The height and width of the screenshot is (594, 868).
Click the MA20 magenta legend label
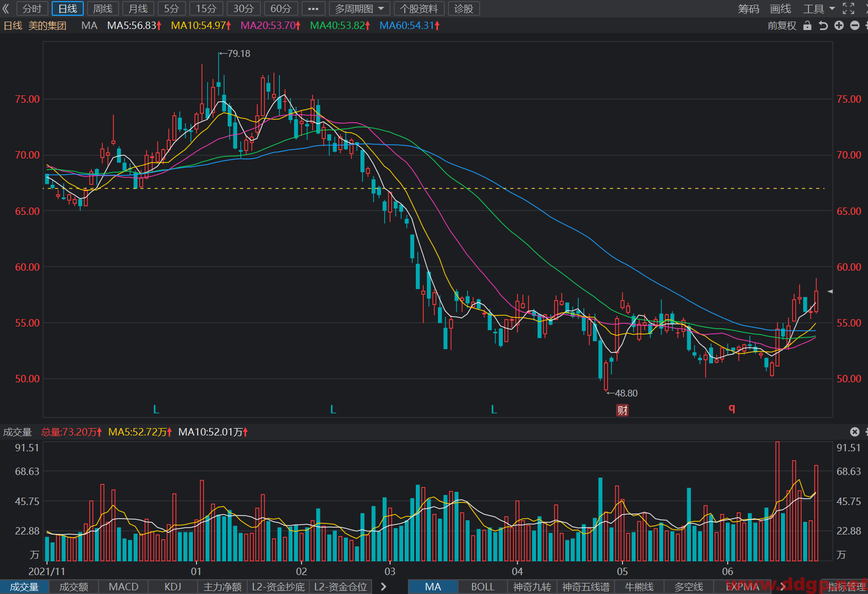[270, 25]
